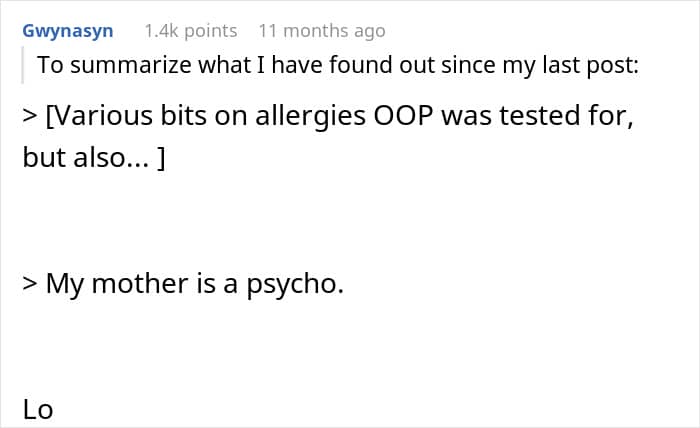Image resolution: width=700 pixels, height=428 pixels.
Task: Open the Gwynasyn user profile link
Action: click(x=68, y=31)
